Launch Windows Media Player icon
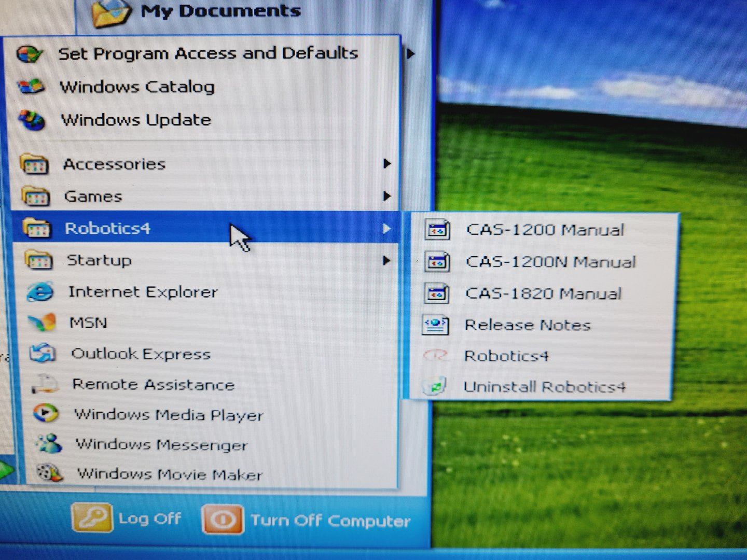Screen dimensions: 747x560 [x=46, y=413]
